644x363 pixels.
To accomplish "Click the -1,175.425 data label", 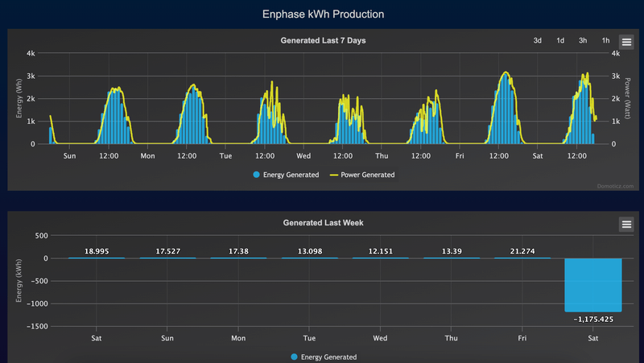I will [592, 318].
